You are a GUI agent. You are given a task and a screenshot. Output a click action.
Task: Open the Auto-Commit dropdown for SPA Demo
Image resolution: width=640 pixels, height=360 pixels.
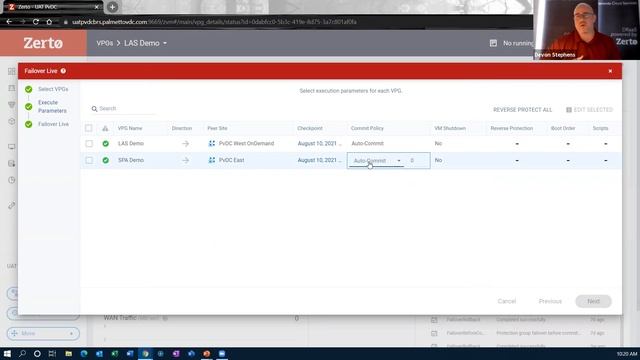[376, 160]
